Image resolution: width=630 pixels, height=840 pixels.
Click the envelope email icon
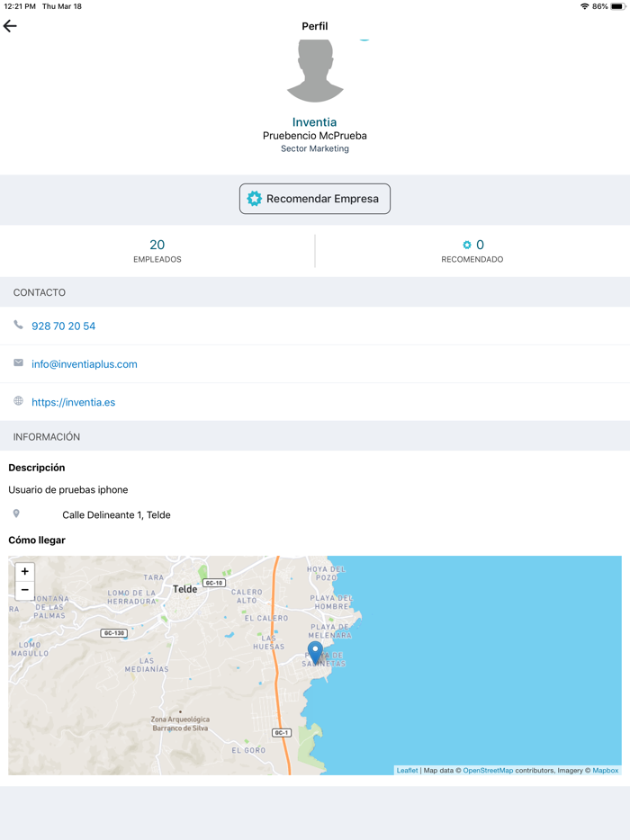pos(18,362)
